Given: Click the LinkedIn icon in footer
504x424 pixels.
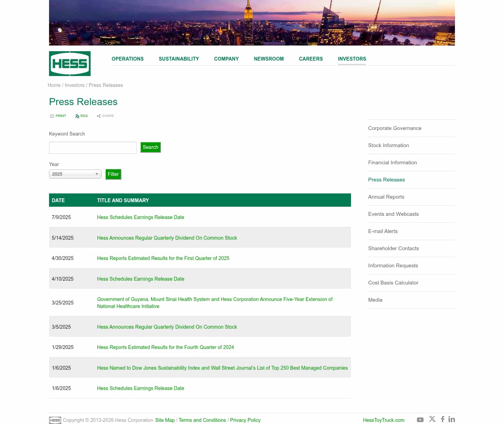Looking at the screenshot, I should coord(452,419).
